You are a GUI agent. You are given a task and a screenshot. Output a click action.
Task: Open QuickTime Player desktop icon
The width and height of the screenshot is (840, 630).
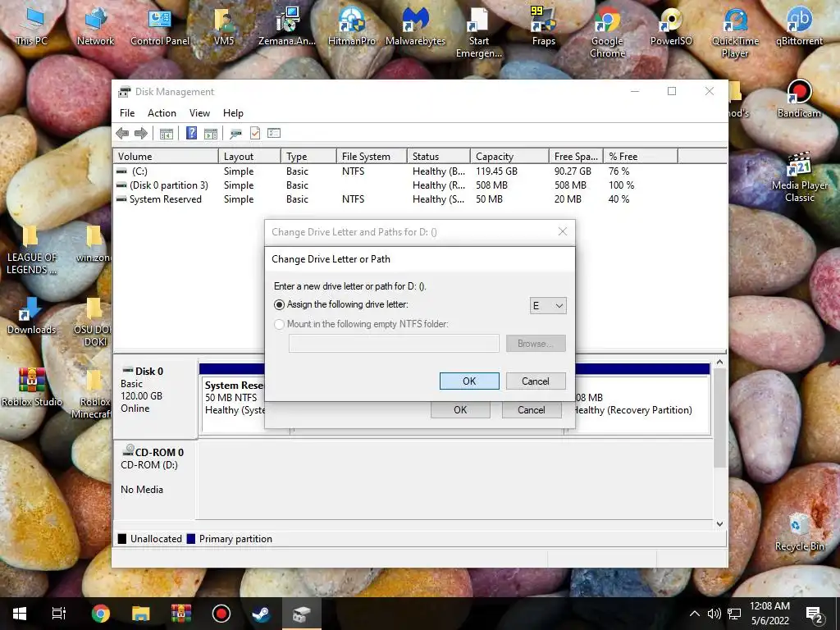click(x=735, y=32)
